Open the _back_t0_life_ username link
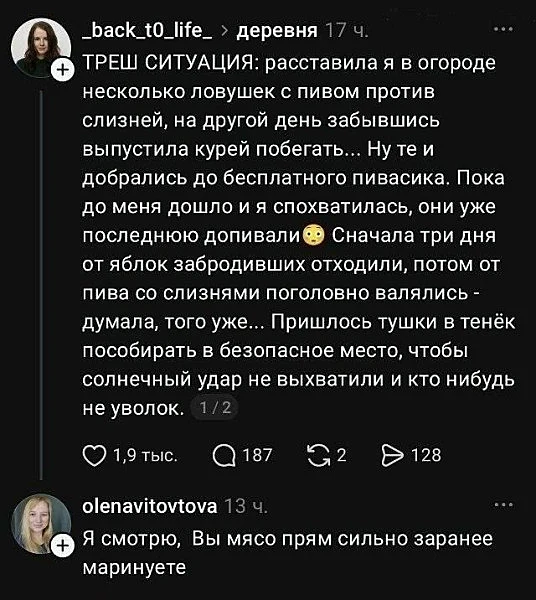The width and height of the screenshot is (536, 600). [148, 30]
